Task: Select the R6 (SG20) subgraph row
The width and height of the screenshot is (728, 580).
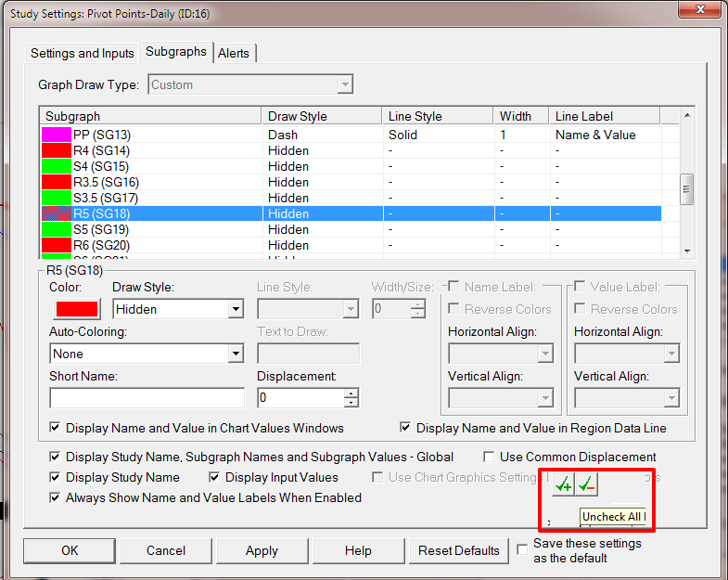Action: (351, 245)
